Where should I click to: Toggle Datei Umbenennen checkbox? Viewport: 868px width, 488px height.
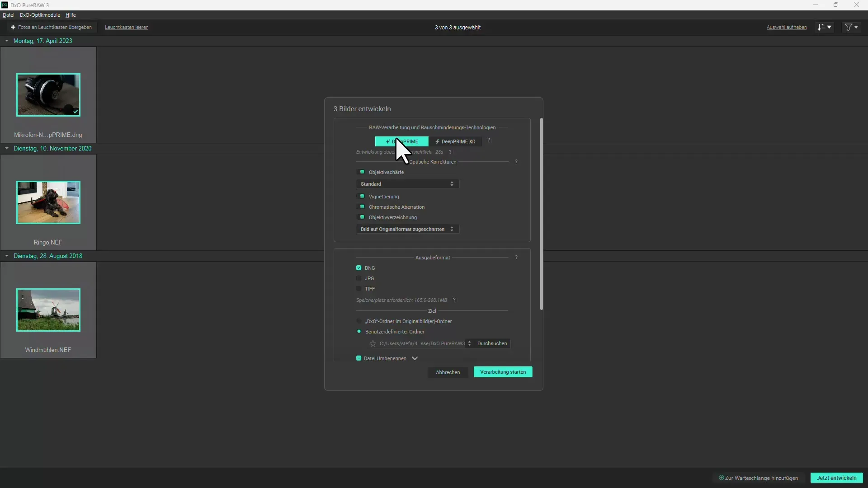coord(359,358)
